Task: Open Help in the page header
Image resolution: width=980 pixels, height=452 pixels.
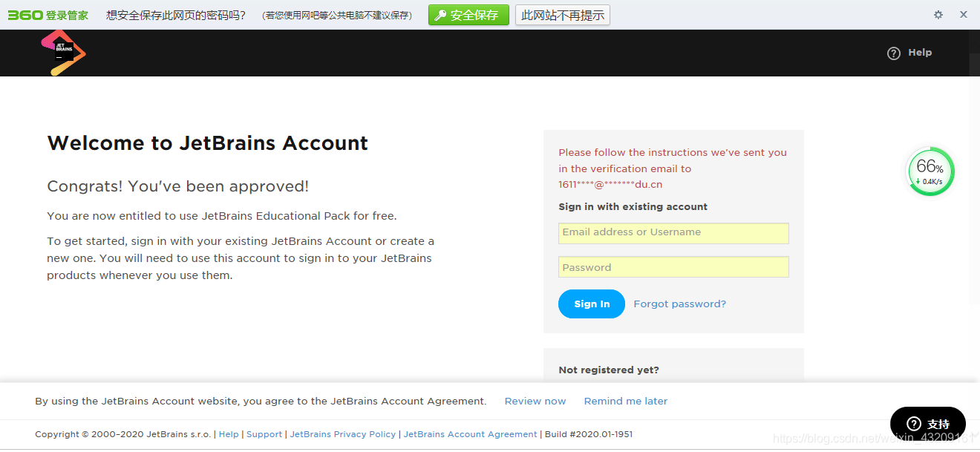Action: [x=909, y=53]
